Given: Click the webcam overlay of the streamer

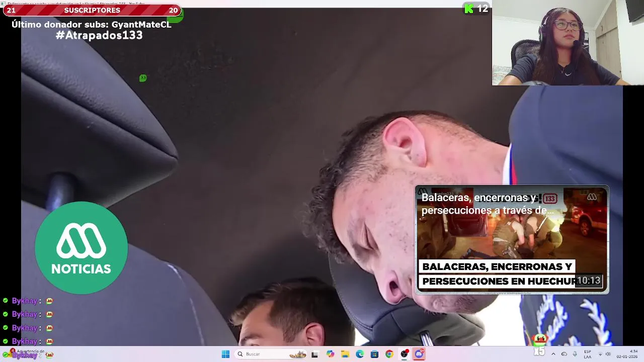Looking at the screenshot, I should click(x=568, y=43).
